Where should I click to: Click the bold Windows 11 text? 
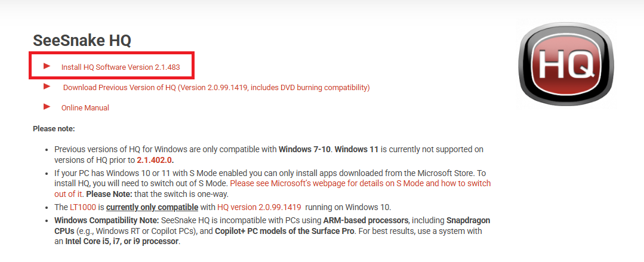357,149
